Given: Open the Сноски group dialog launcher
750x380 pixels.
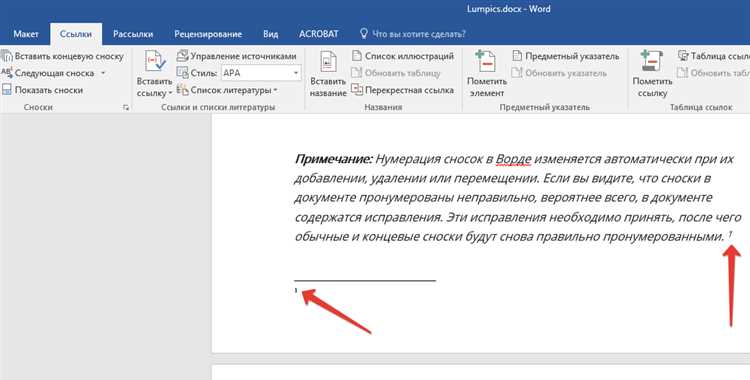Looking at the screenshot, I should click(x=126, y=108).
